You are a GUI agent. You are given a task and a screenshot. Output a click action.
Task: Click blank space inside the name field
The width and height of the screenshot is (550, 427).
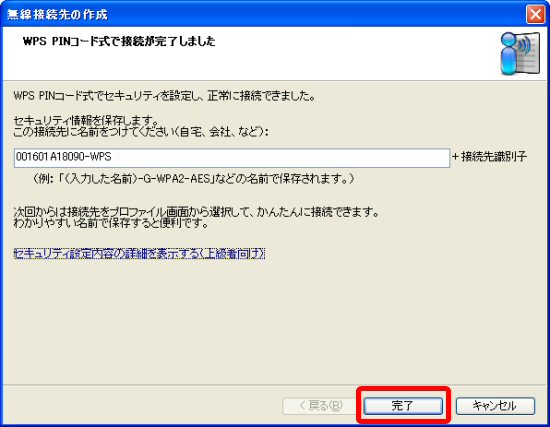click(x=281, y=158)
